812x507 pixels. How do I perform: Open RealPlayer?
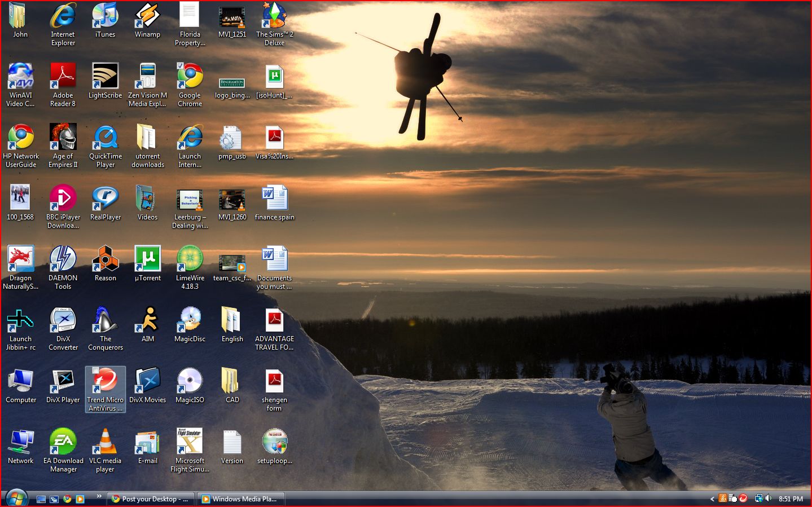tap(105, 197)
